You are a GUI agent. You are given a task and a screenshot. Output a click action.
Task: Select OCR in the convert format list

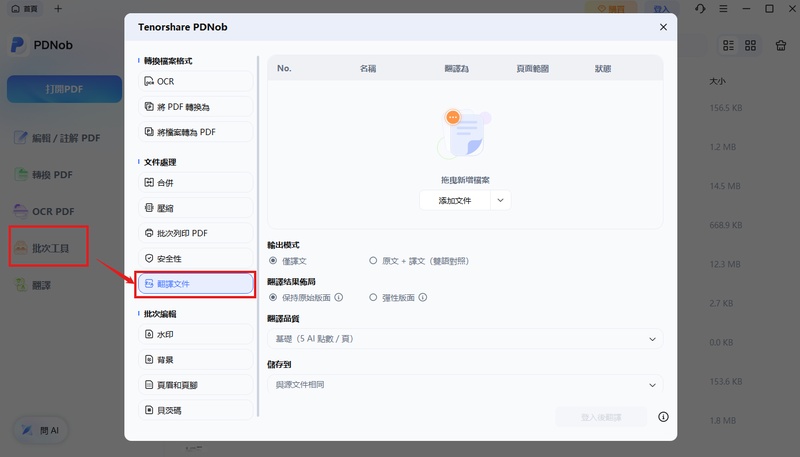[x=195, y=82]
